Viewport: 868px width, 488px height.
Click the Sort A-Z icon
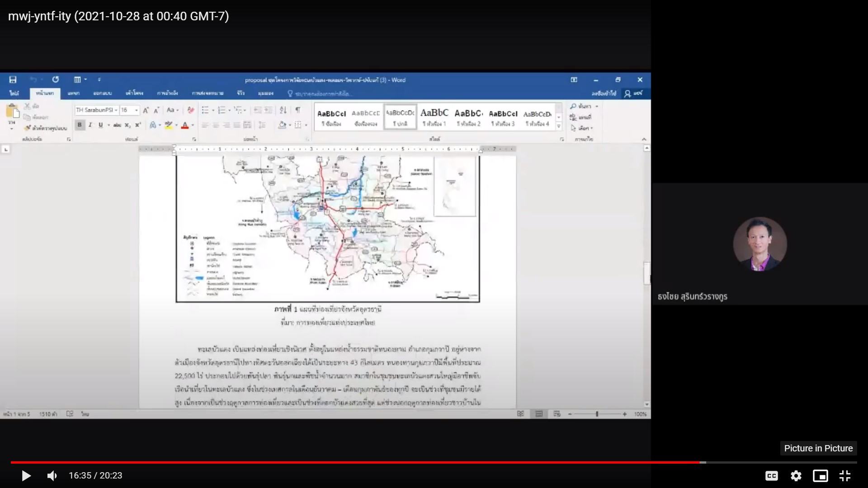tap(283, 110)
